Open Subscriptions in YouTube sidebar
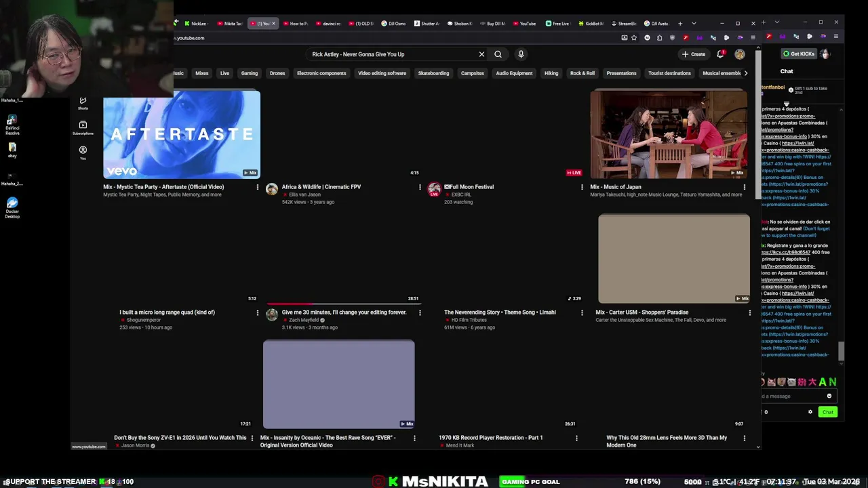Image resolution: width=868 pixels, height=488 pixels. [x=83, y=128]
